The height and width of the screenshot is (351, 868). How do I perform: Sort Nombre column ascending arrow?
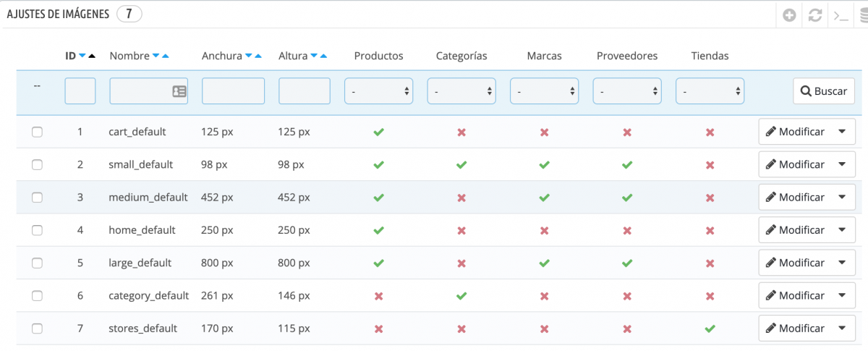pos(166,56)
